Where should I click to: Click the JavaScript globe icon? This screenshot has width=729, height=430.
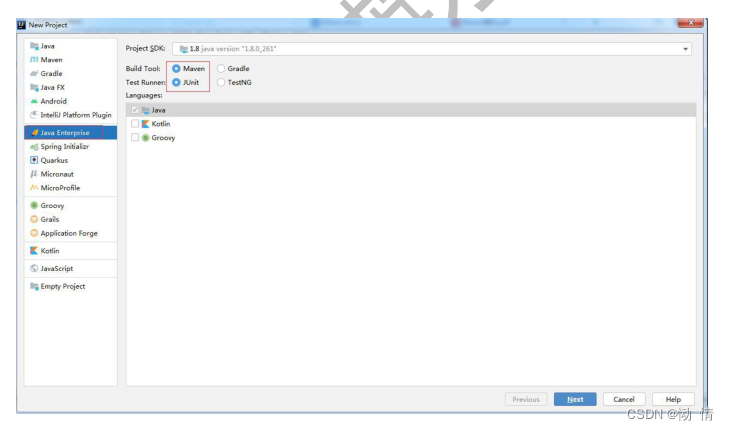coord(34,268)
